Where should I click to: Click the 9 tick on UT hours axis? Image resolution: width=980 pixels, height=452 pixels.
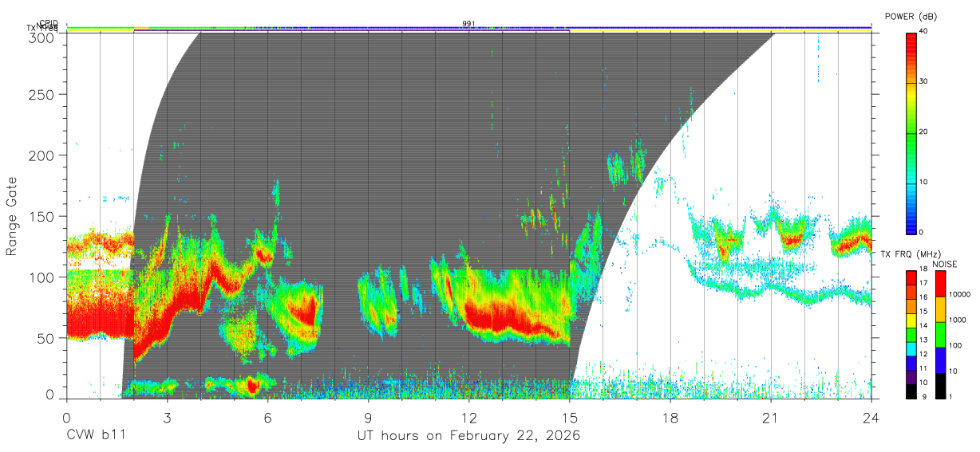368,417
